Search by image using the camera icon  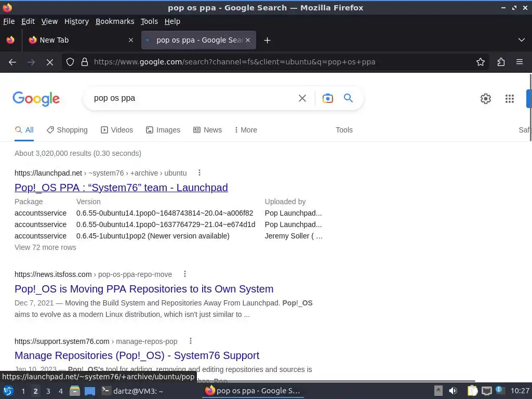[328, 98]
